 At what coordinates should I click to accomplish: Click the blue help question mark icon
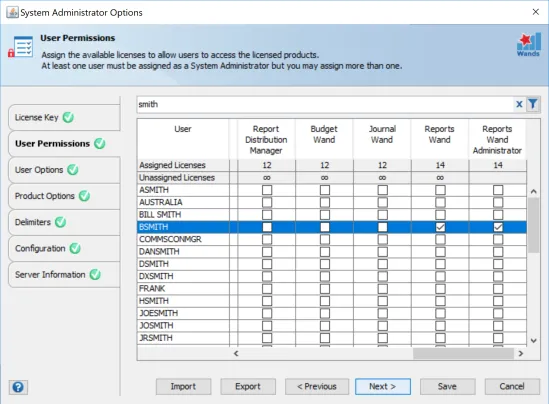click(18, 387)
